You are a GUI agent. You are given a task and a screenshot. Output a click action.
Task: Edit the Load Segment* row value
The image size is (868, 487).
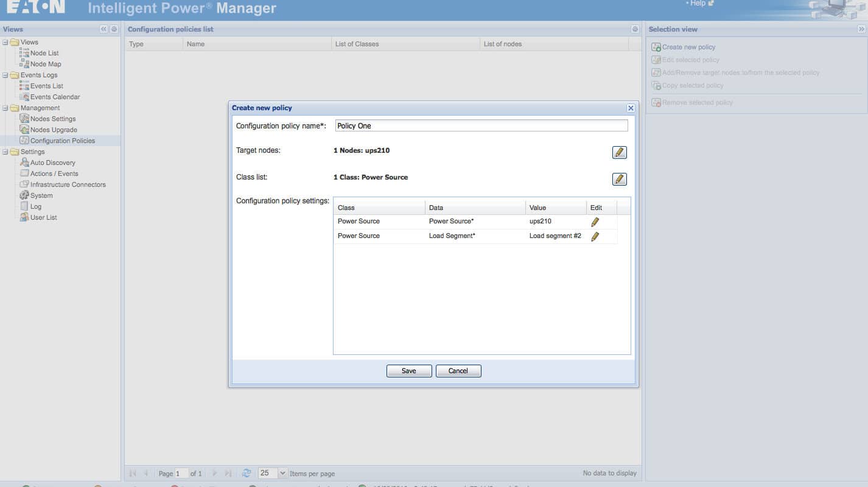click(595, 237)
